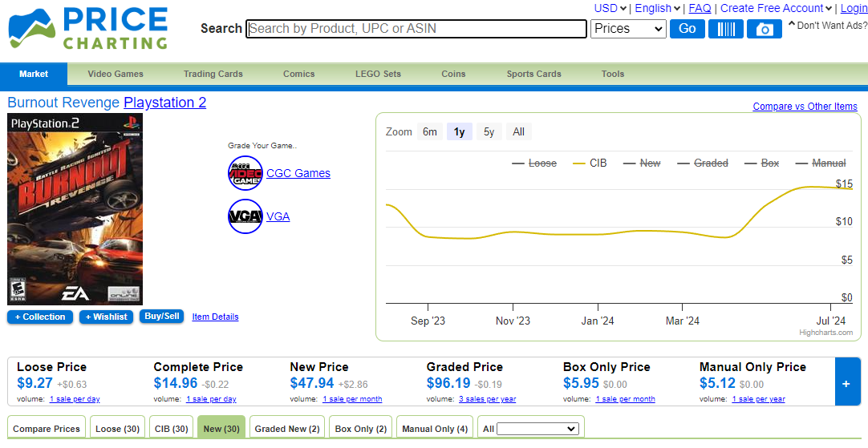The image size is (868, 448).
Task: Open the FAQ link
Action: 700,8
